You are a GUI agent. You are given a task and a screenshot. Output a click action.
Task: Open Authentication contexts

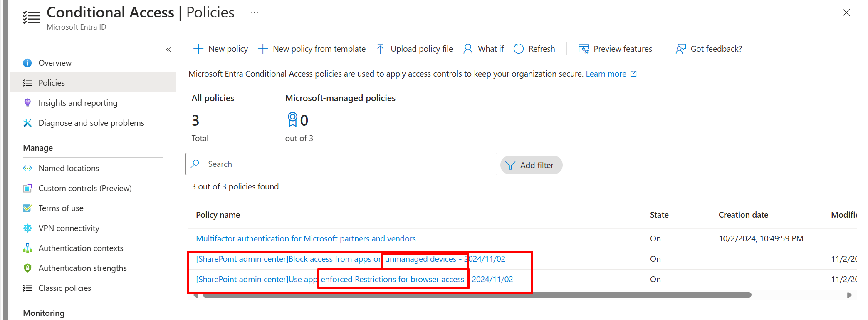point(81,248)
